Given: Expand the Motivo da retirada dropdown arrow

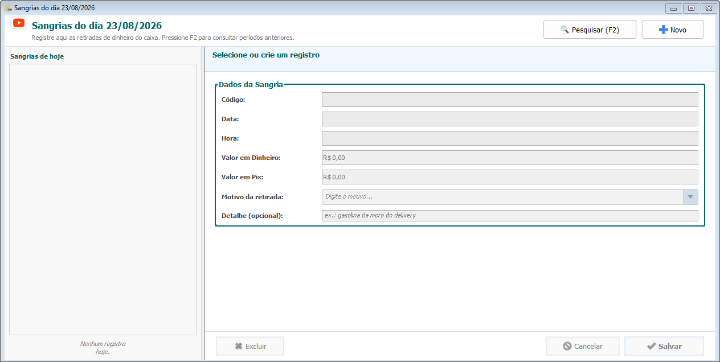Looking at the screenshot, I should pos(691,197).
